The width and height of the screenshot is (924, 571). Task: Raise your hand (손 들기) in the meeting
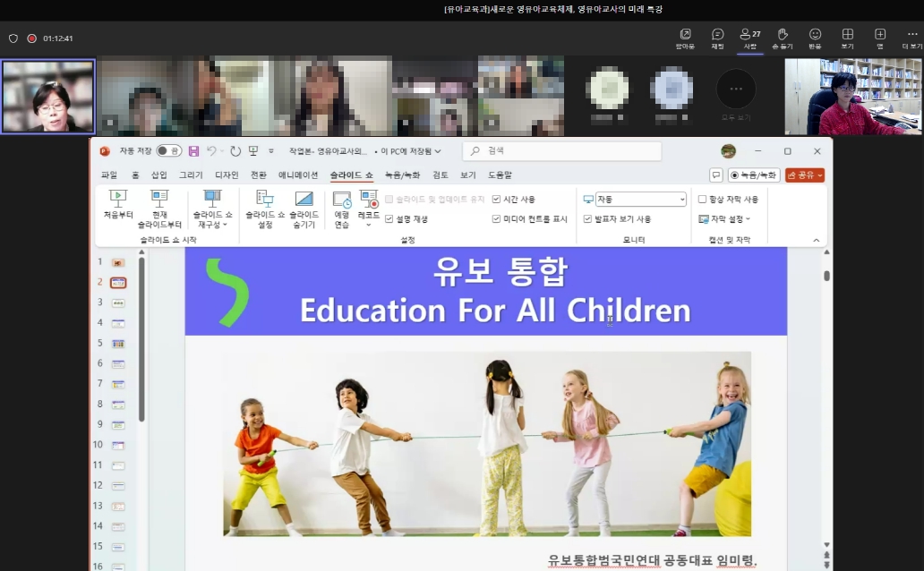[782, 38]
